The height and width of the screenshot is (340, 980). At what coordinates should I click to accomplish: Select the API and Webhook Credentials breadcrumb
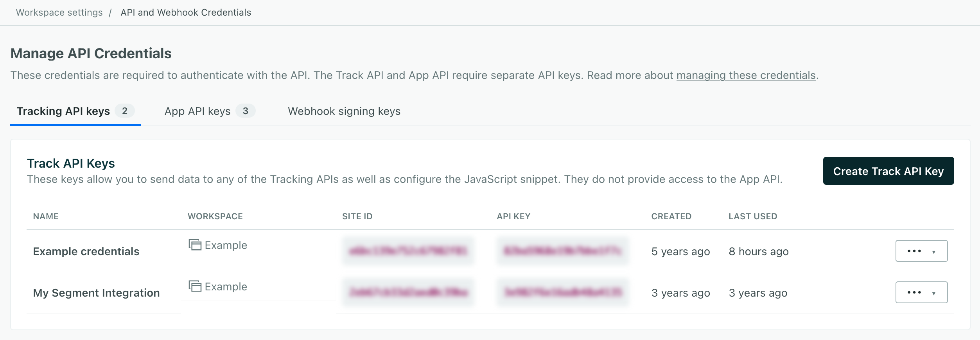click(x=186, y=12)
